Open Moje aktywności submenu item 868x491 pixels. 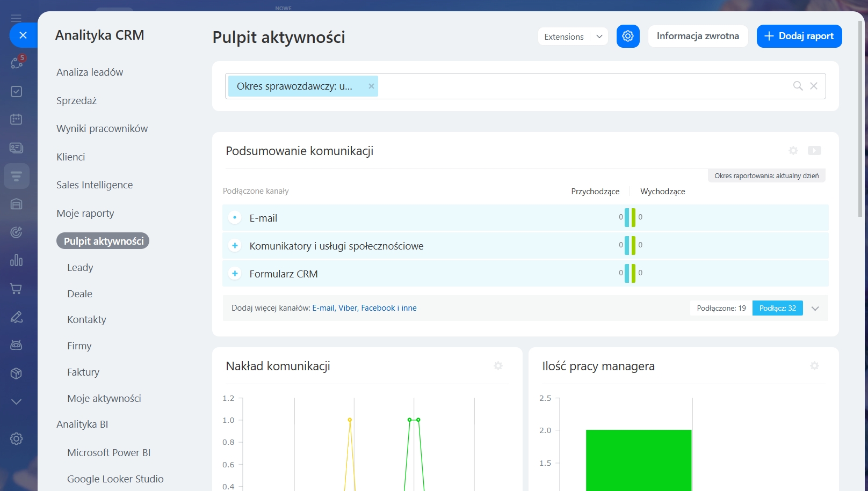coord(104,398)
